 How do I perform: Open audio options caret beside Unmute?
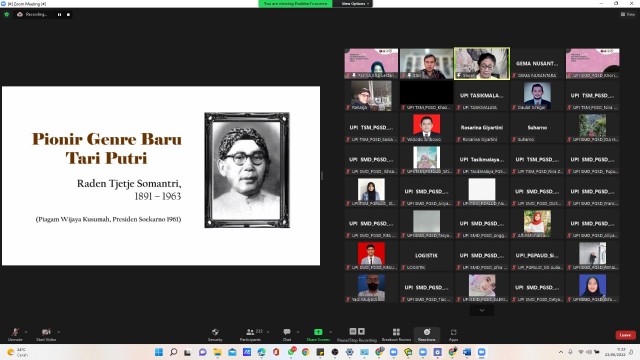[x=26, y=332]
